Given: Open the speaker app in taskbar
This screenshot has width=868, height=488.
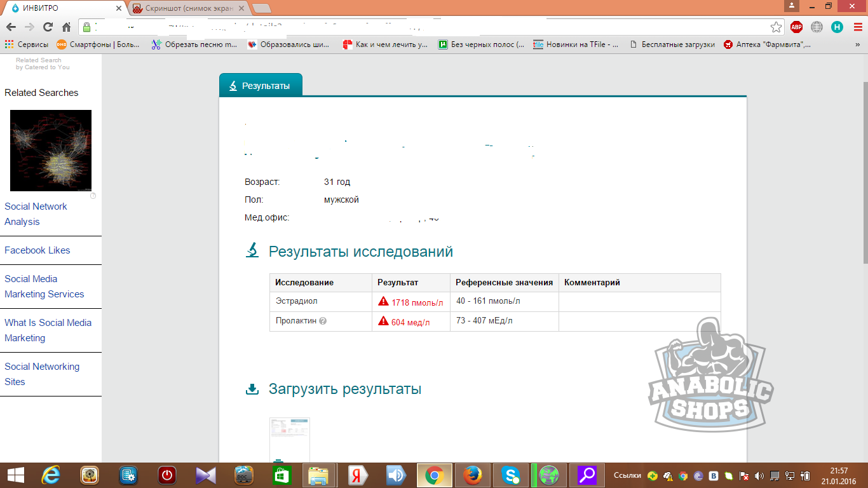Looking at the screenshot, I should [x=397, y=475].
